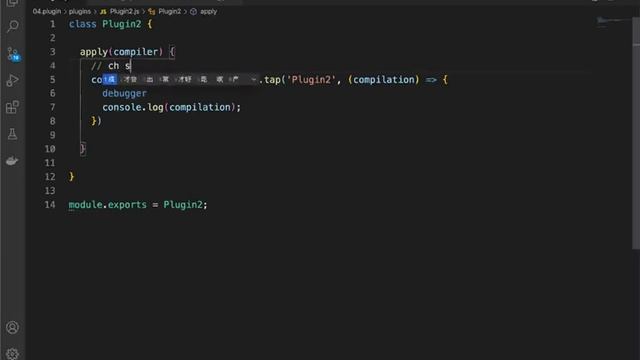Click line number 12 in gutter
The image size is (640, 360).
pos(50,177)
